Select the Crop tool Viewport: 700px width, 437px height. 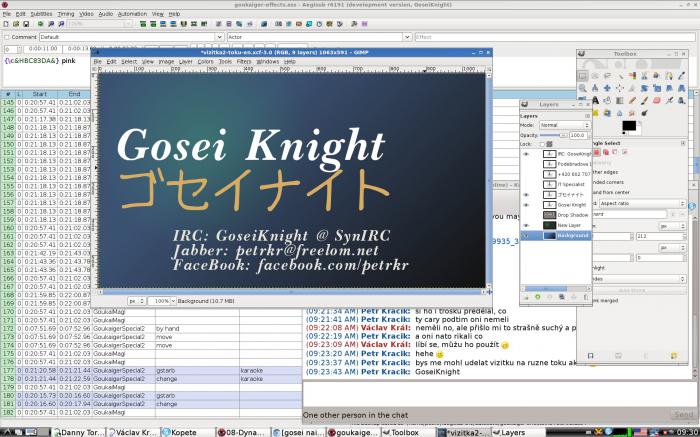[632, 88]
